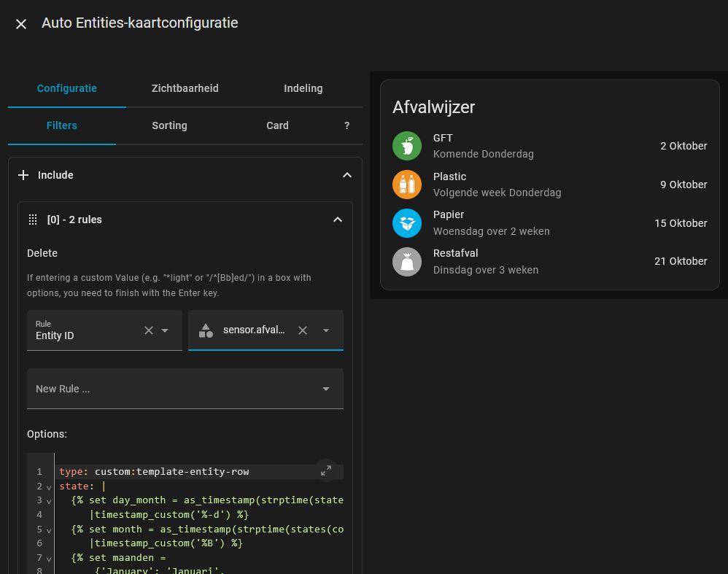The width and height of the screenshot is (728, 574).
Task: Click the Afvalwijzer card title
Action: click(x=433, y=107)
